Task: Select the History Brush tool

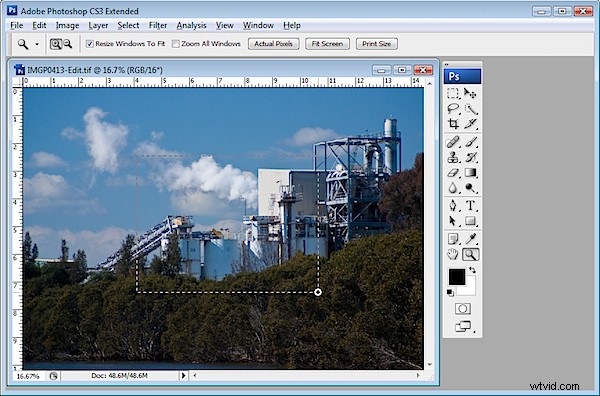Action: click(470, 157)
